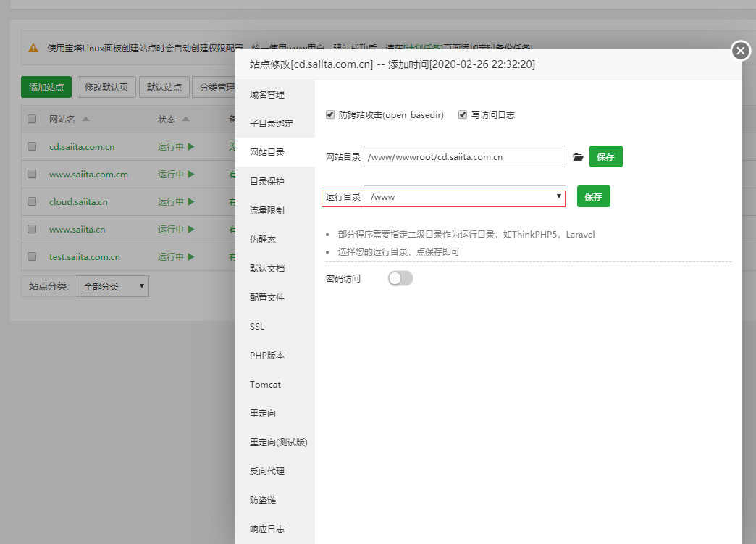
Task: Click the folder browse icon beside website directory
Action: pyautogui.click(x=578, y=156)
